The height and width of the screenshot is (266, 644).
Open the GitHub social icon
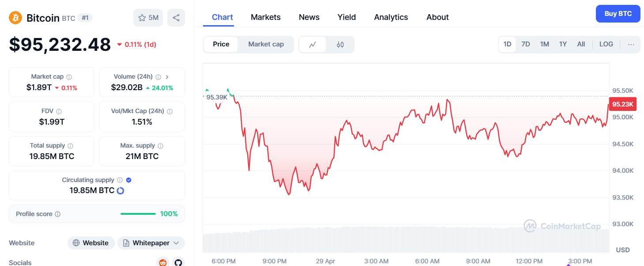pos(178,262)
